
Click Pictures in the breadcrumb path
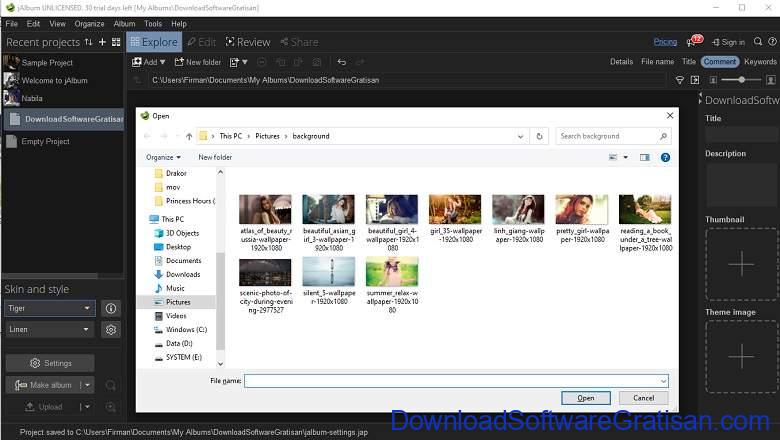(268, 136)
